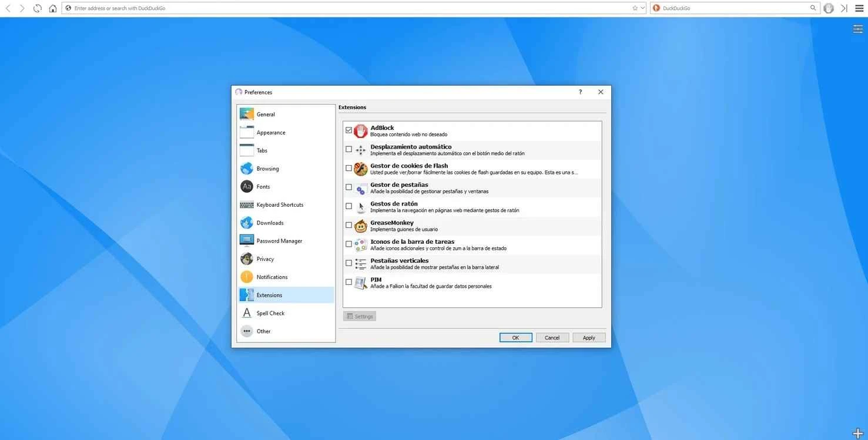Enable the GreaseMonkey checkbox

[348, 225]
